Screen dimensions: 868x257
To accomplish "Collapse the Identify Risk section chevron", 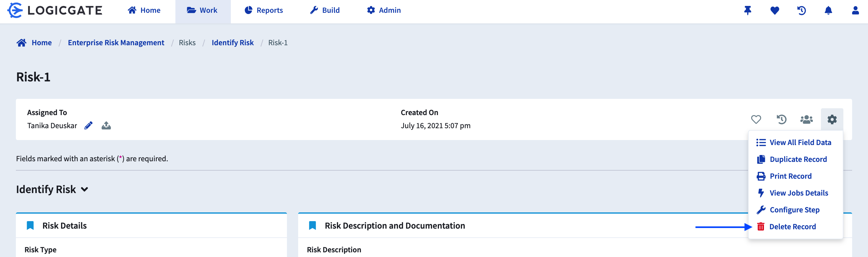I will point(84,190).
